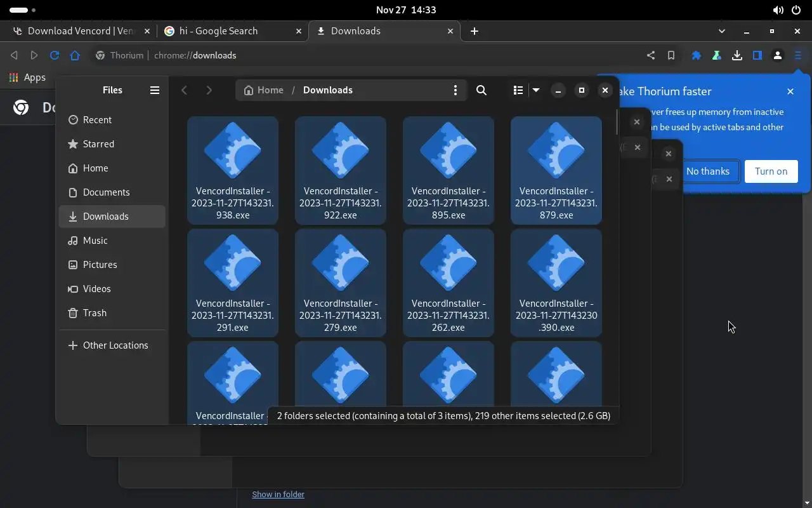Select VencordInstaller file ending 879.exe

pyautogui.click(x=556, y=170)
